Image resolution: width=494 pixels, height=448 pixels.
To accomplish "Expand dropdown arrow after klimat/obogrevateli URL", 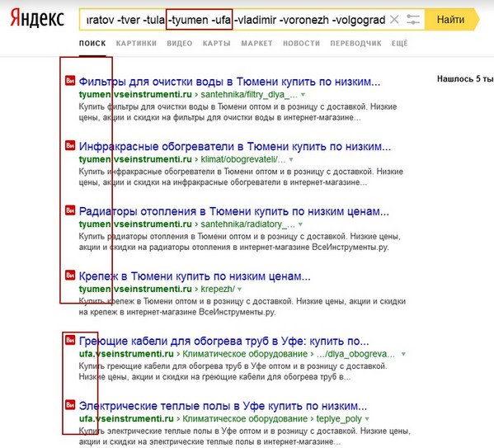I will (x=291, y=159).
